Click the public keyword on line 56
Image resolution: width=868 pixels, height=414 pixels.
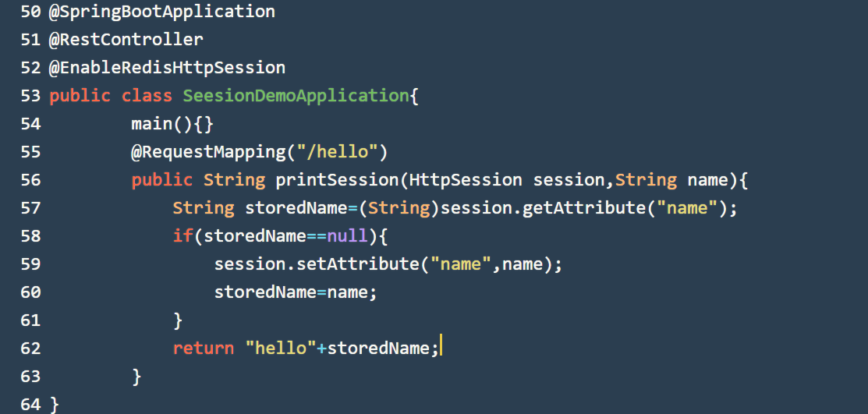tap(161, 180)
